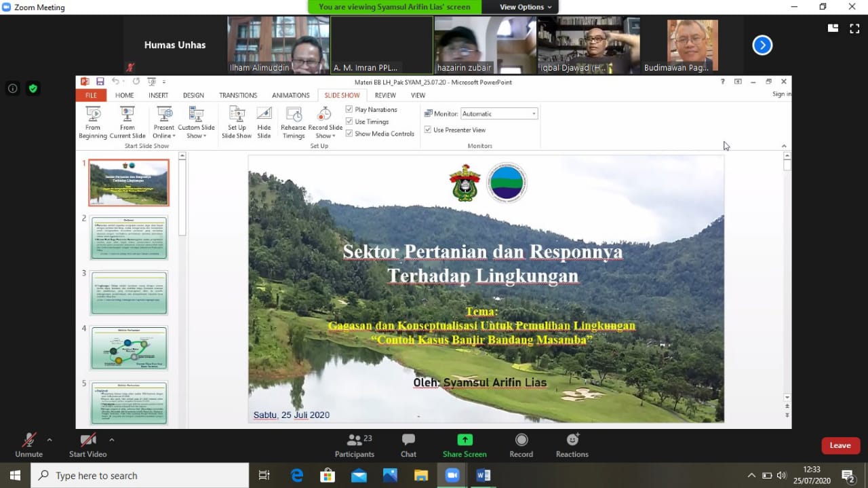The height and width of the screenshot is (488, 868).
Task: Open Set Up Slide Show
Action: [237, 123]
